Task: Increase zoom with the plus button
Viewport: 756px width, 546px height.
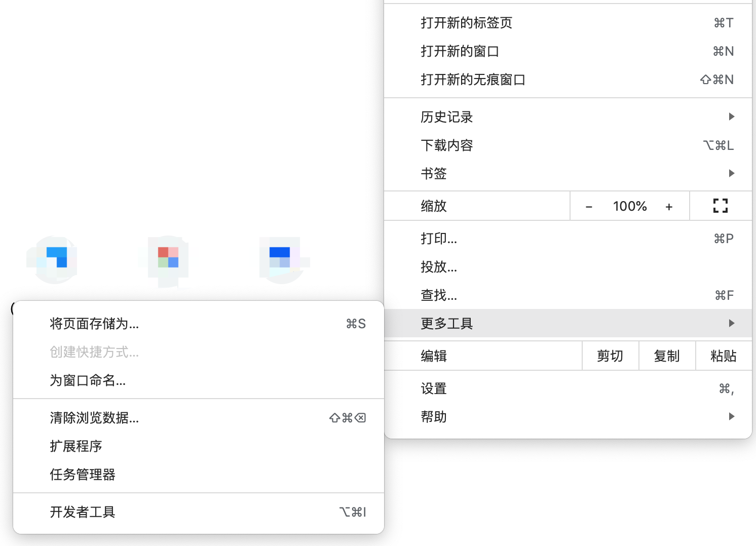Action: (669, 206)
